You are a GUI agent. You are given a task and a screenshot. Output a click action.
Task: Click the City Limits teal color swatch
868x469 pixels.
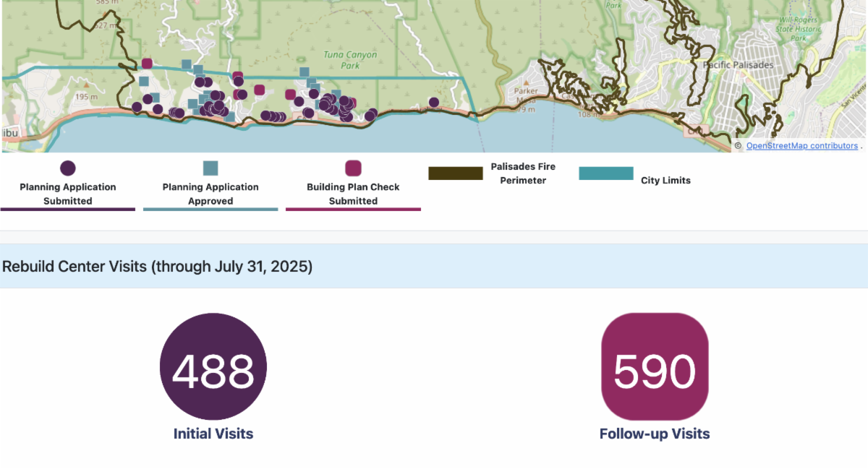click(606, 173)
